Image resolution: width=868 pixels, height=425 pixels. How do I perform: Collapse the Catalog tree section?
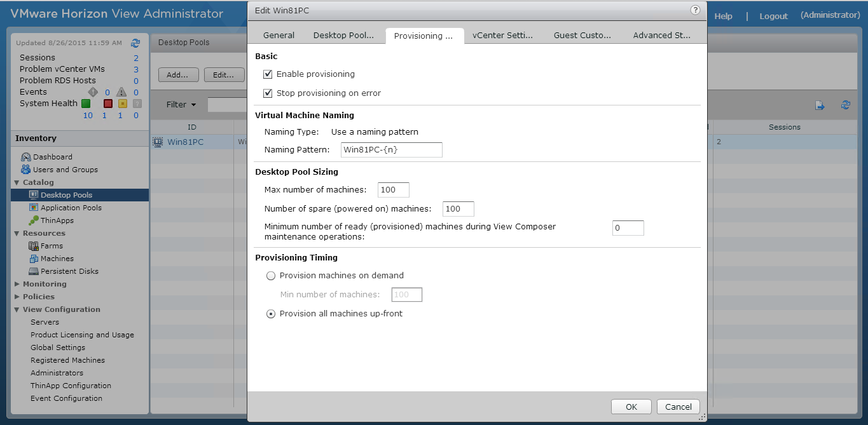(17, 182)
